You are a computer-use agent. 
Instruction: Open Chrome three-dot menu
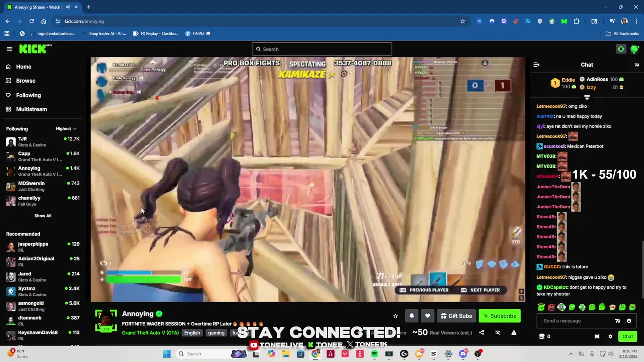pyautogui.click(x=636, y=21)
